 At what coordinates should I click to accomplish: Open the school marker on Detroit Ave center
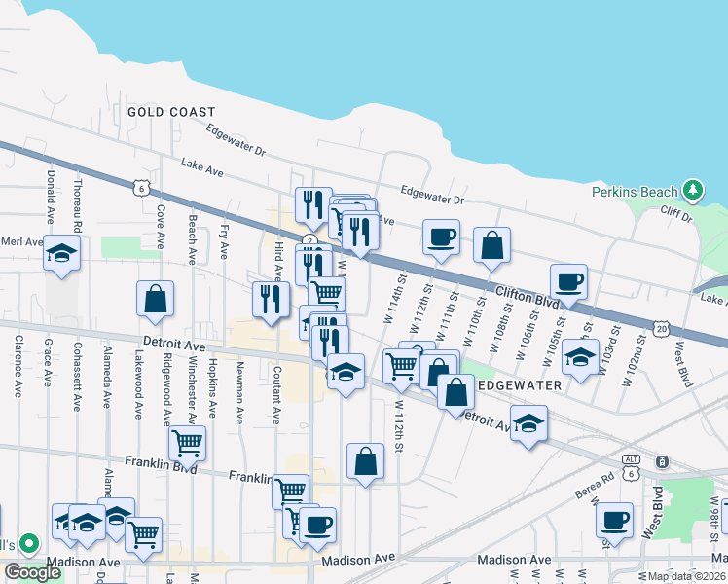346,376
